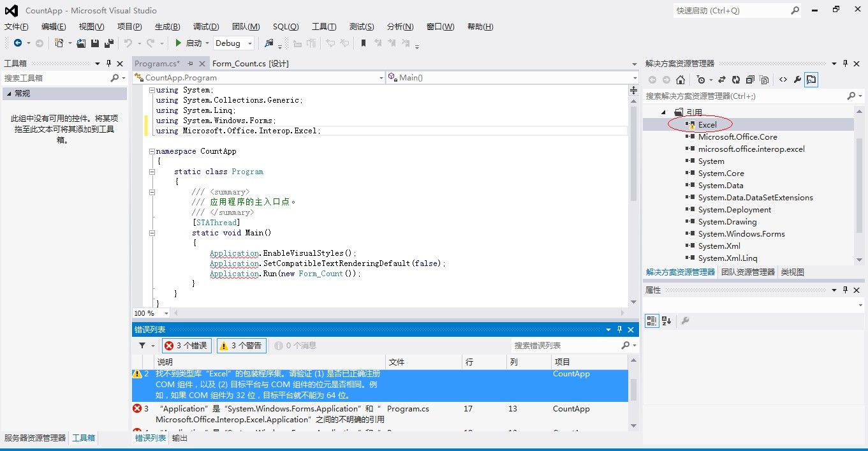Sort properties alphabetically
The image size is (868, 451).
coord(666,320)
